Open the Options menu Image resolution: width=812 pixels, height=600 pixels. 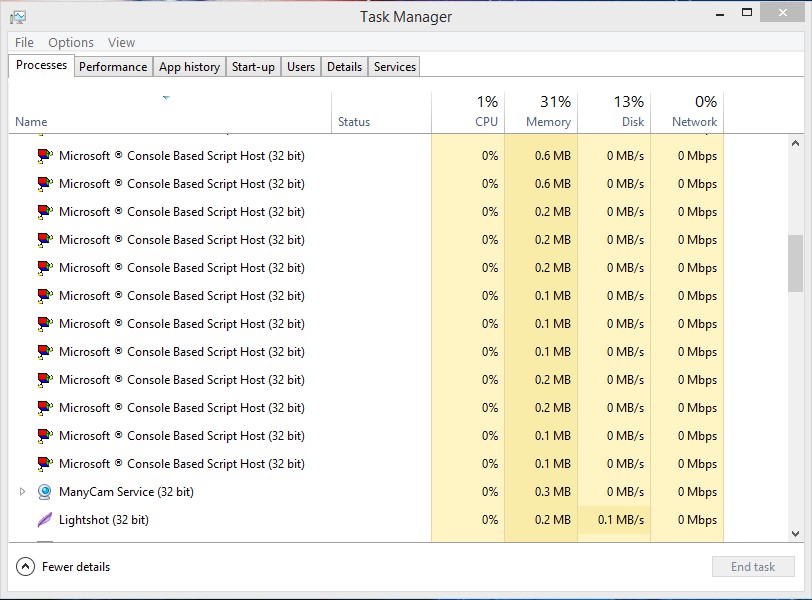tap(71, 43)
